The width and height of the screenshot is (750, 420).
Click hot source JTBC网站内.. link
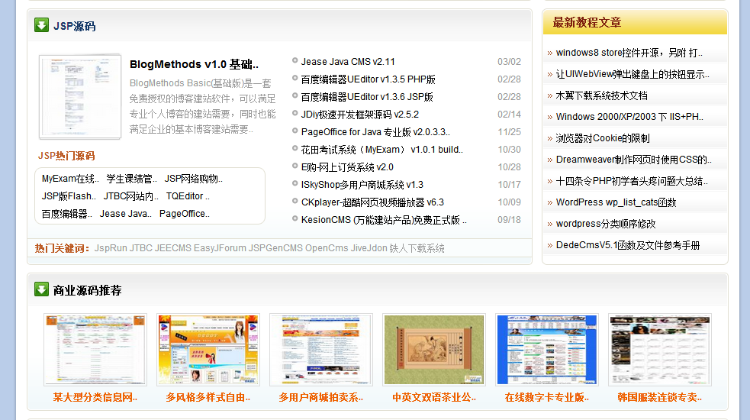[x=131, y=196]
